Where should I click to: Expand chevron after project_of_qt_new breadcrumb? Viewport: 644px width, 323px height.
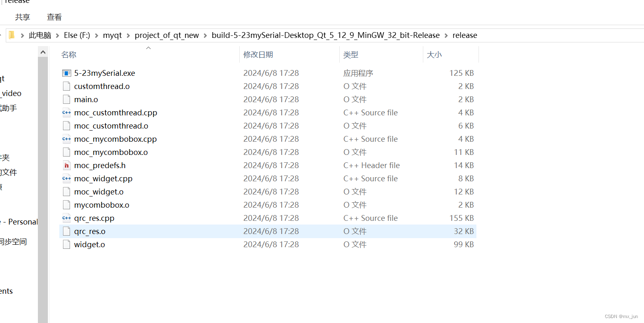[205, 35]
